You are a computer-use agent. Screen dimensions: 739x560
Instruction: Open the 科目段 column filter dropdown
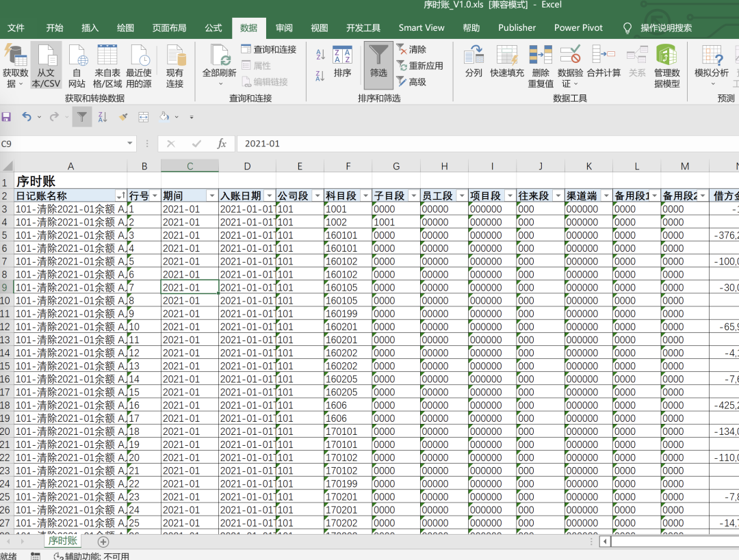click(365, 196)
